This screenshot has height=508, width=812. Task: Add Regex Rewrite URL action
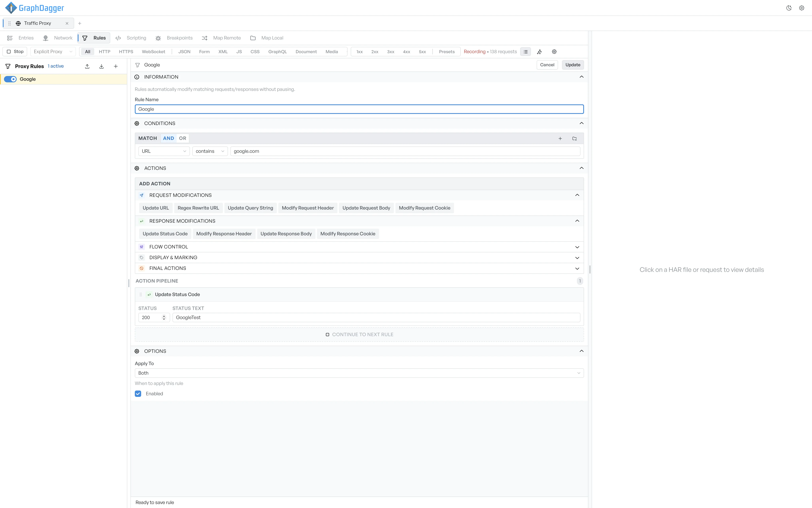pyautogui.click(x=198, y=208)
